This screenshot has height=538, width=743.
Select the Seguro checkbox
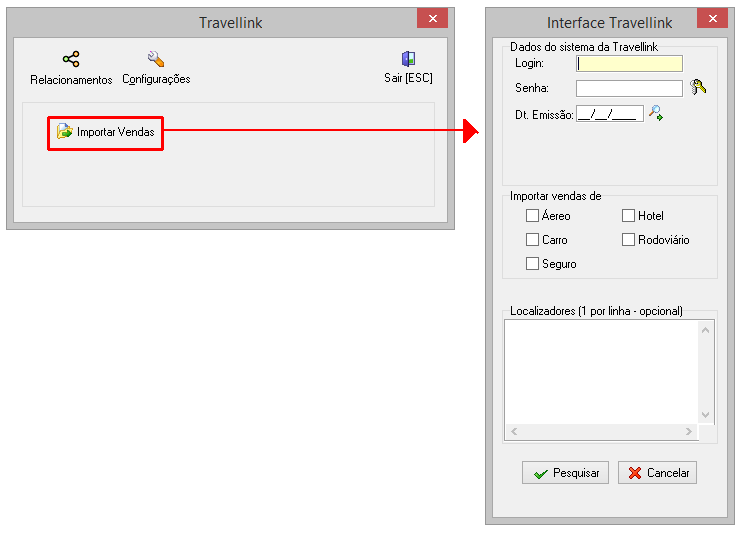(x=532, y=263)
